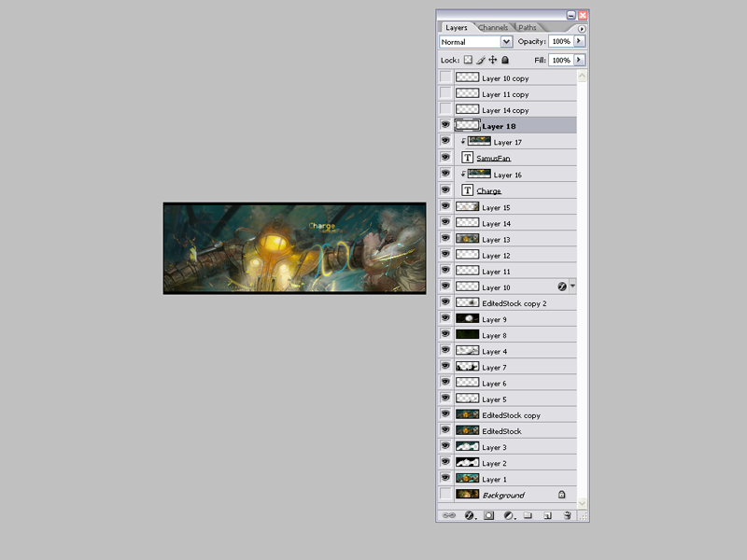Click the Layer 18 thumbnail
The height and width of the screenshot is (560, 747).
pyautogui.click(x=467, y=125)
